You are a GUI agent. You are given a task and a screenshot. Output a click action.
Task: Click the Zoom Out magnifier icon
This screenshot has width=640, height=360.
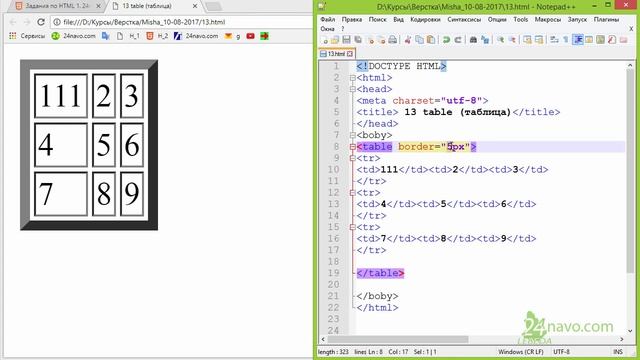point(512,40)
